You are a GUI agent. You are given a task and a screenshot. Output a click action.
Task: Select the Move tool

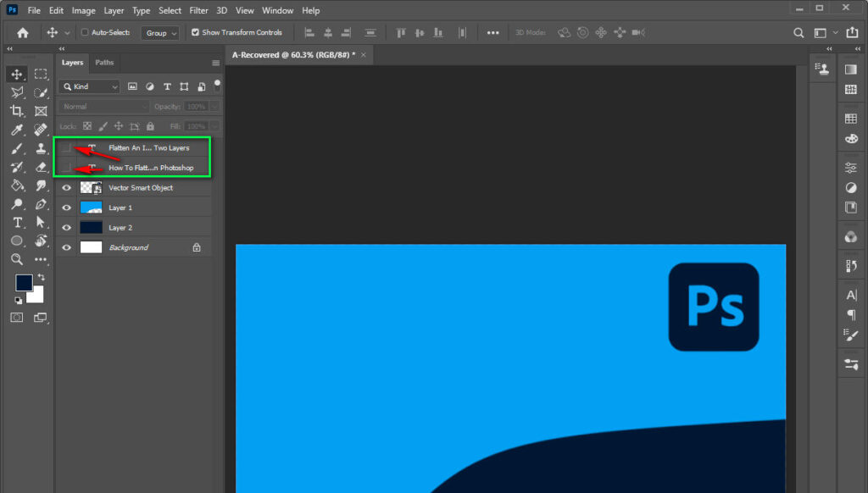pyautogui.click(x=17, y=74)
